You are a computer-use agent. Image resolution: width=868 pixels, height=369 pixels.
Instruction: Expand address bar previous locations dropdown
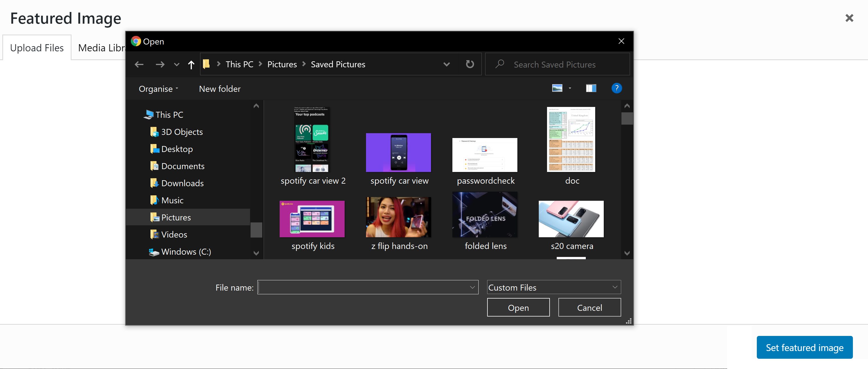pos(446,64)
